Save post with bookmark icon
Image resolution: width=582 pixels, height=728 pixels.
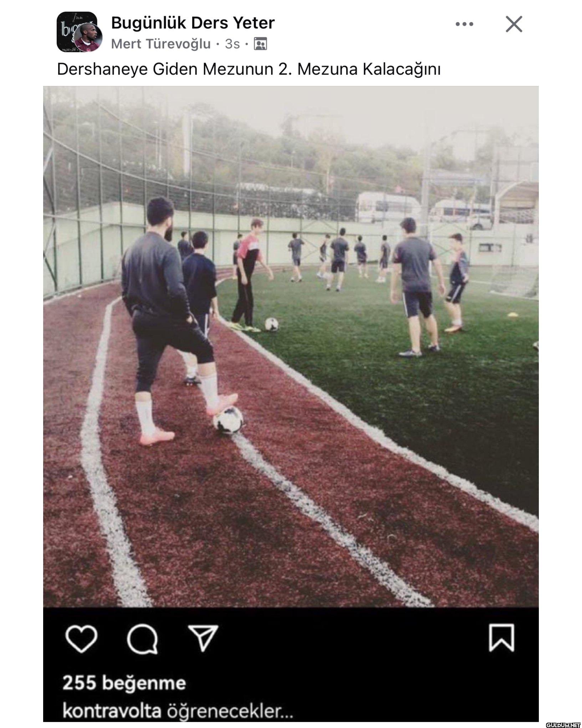[x=501, y=638]
